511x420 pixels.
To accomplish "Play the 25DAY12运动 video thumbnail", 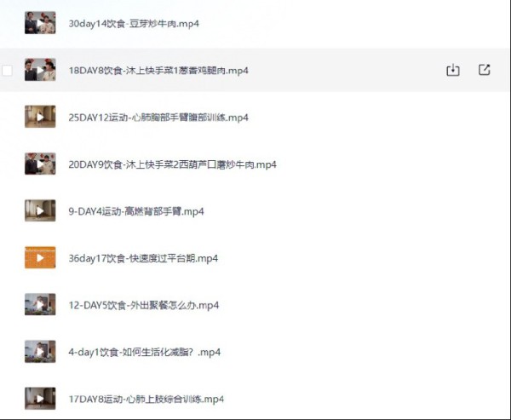I will point(40,117).
